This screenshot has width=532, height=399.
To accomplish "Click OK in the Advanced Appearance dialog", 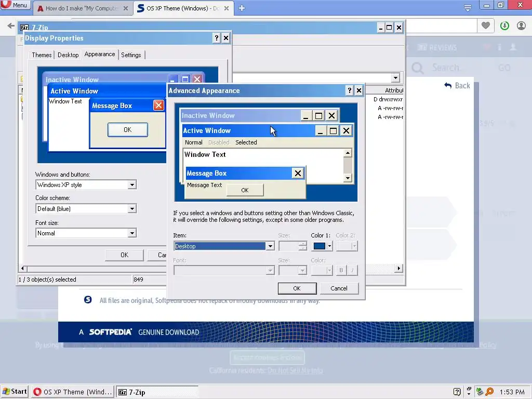I will tap(297, 288).
